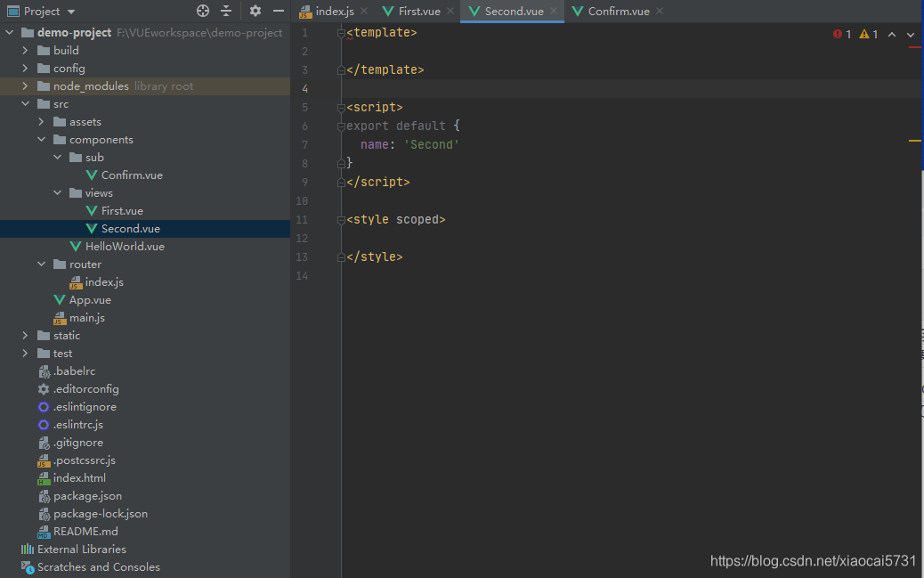
Task: Select the .postcssrc.js file
Action: (x=85, y=460)
